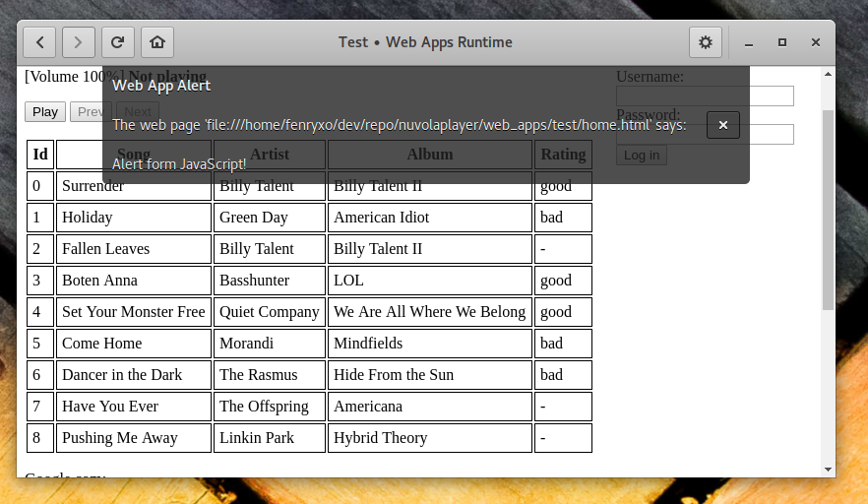Select the 'Come Home' song cell
The image size is (868, 504).
pyautogui.click(x=134, y=344)
